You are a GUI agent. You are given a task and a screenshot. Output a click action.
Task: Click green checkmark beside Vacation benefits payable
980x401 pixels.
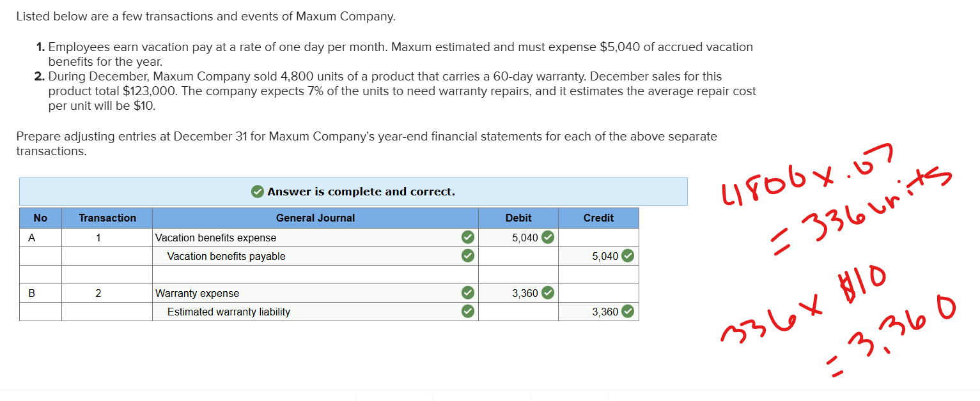point(468,256)
